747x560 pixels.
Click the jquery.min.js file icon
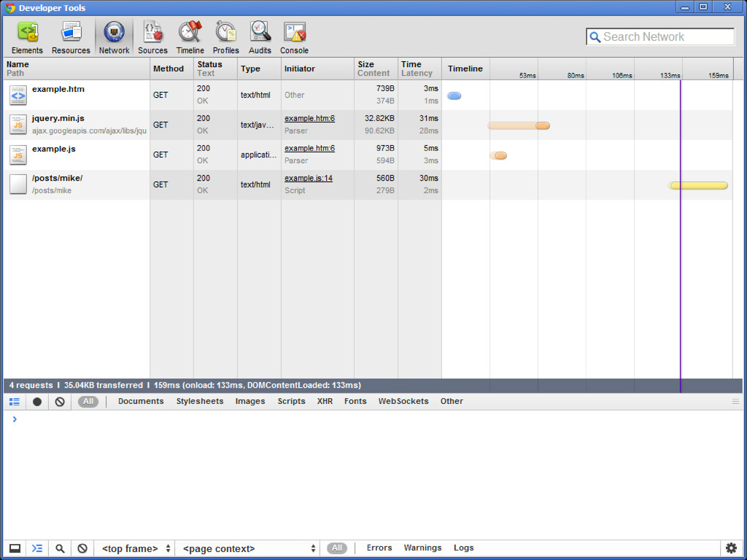click(x=18, y=125)
